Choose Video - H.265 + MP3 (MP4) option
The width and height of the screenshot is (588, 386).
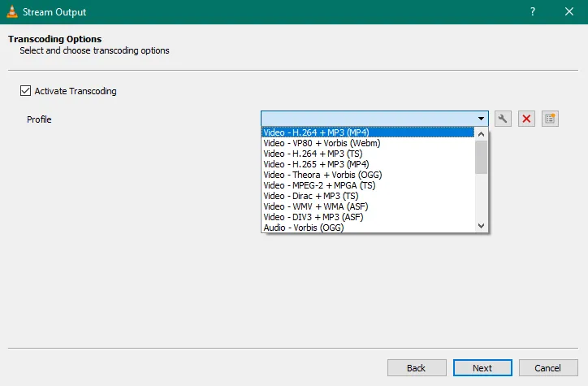tap(368, 164)
